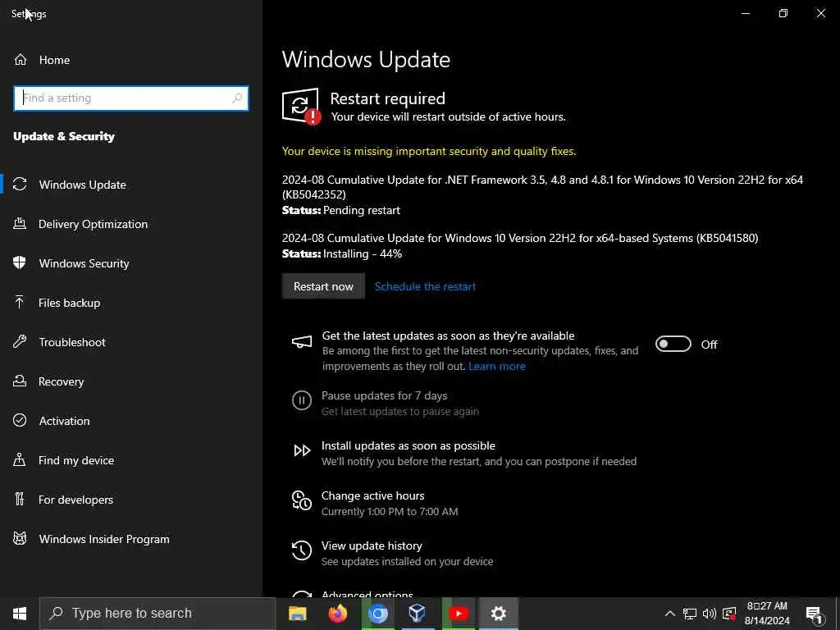Viewport: 840px width, 630px height.
Task: Open File Explorer from the taskbar
Action: click(x=297, y=614)
